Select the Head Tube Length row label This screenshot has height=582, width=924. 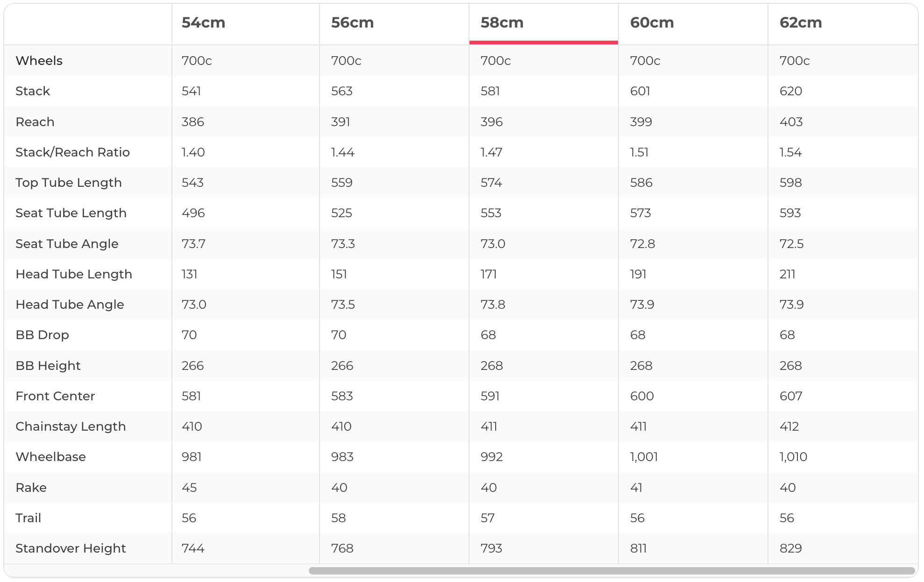click(74, 274)
